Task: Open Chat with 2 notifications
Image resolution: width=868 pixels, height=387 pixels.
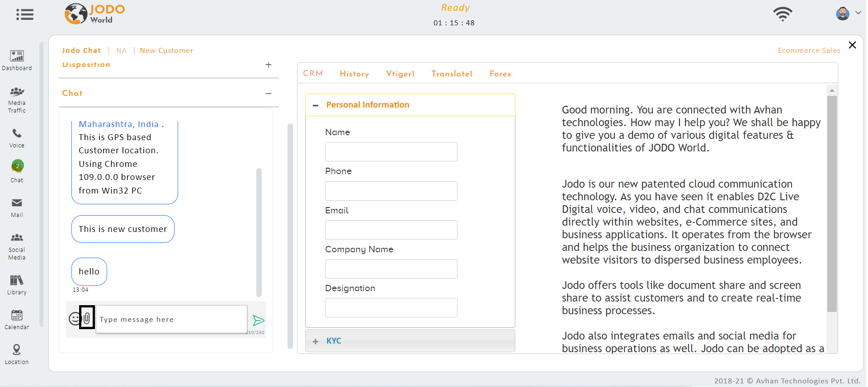Action: (x=17, y=171)
